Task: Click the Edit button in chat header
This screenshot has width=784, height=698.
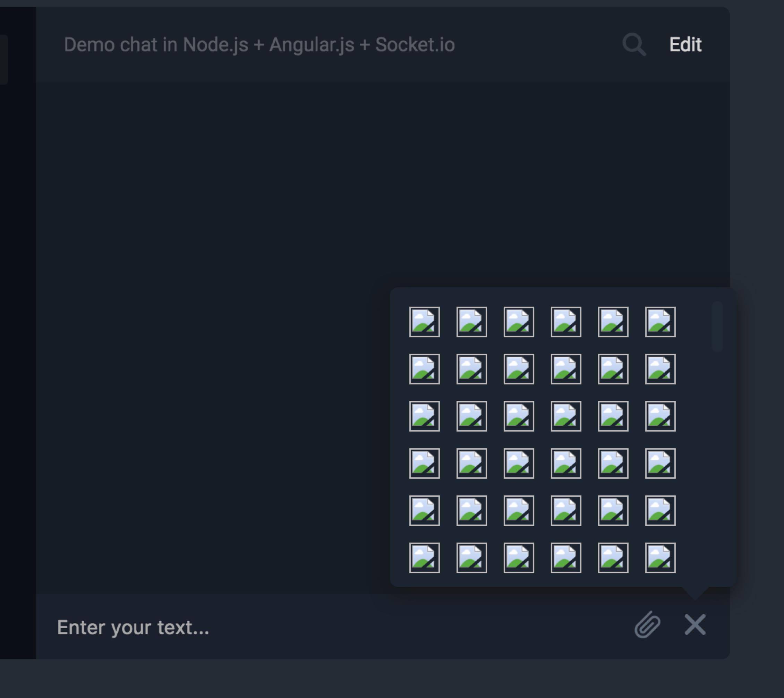Action: [685, 44]
